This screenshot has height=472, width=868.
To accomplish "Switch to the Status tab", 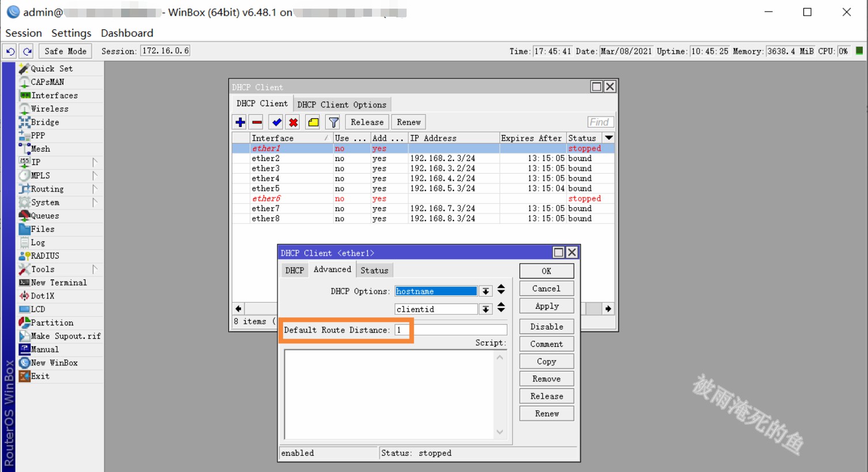I will click(374, 270).
